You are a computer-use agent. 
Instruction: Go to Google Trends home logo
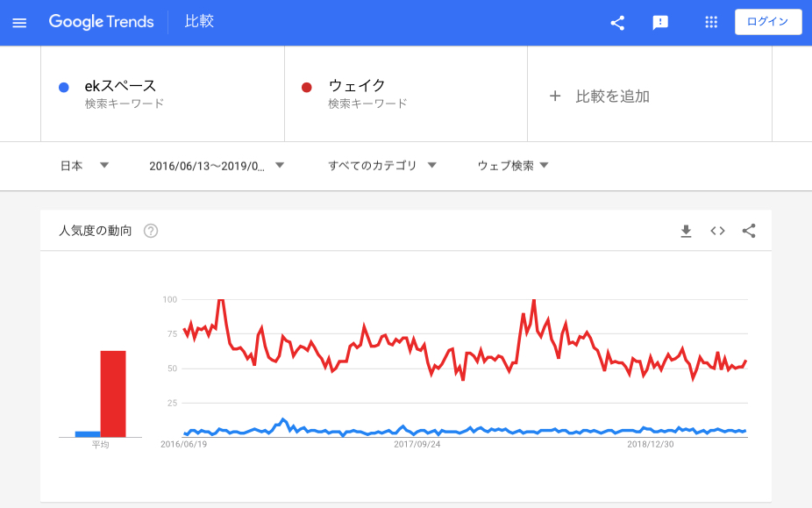(101, 22)
